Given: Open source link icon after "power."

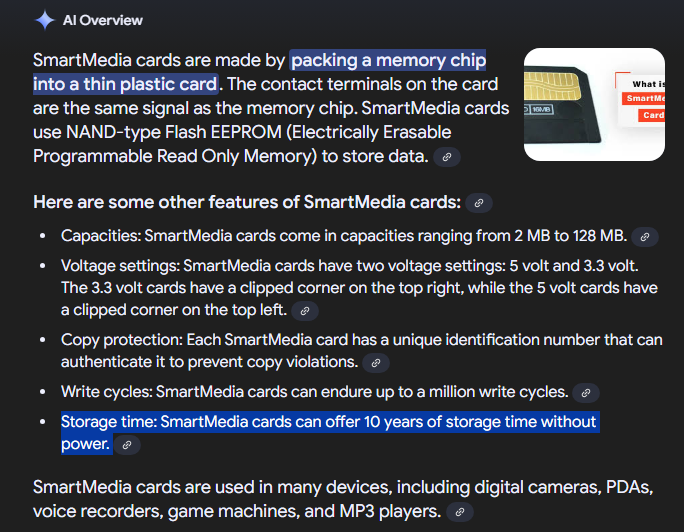Looking at the screenshot, I should click(x=126, y=445).
